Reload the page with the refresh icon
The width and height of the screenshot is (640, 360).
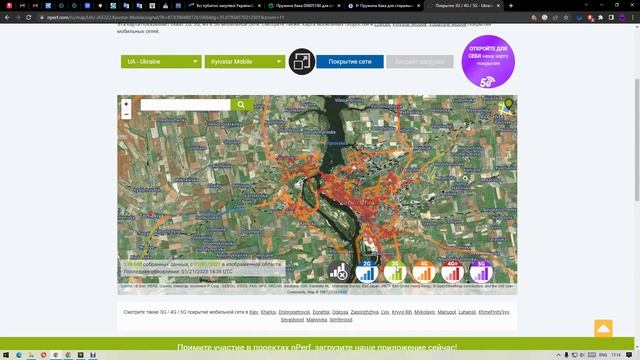29,18
